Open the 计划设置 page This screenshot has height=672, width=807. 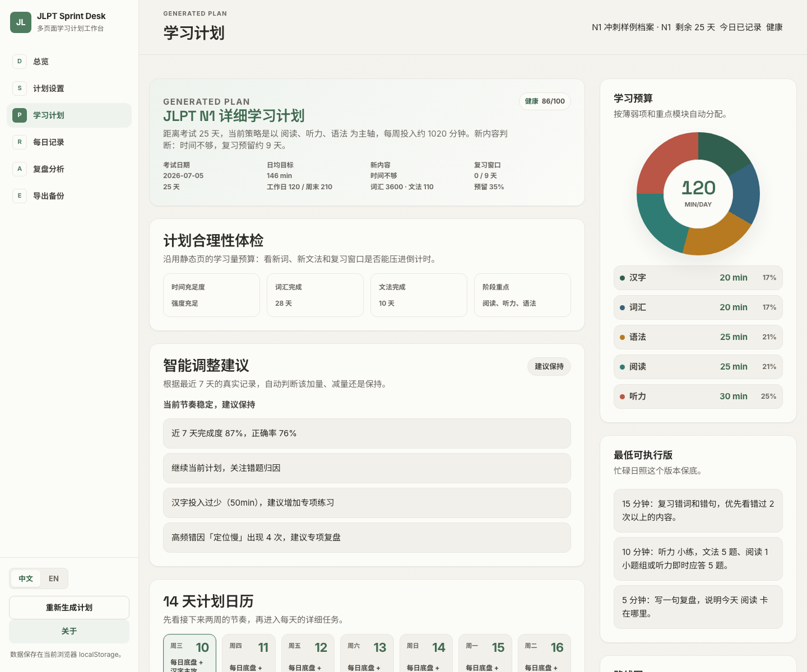69,88
